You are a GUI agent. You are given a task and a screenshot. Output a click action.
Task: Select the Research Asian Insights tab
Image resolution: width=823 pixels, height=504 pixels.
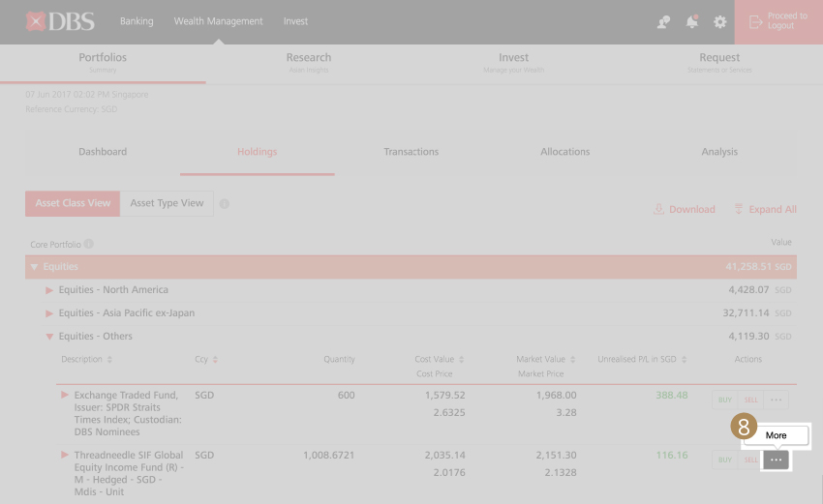click(309, 63)
